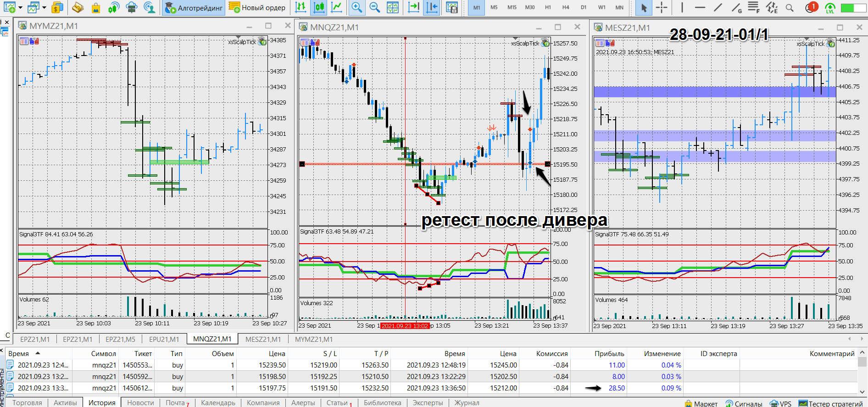Select the Crosshair tool
The width and height of the screenshot is (868, 407).
[662, 7]
